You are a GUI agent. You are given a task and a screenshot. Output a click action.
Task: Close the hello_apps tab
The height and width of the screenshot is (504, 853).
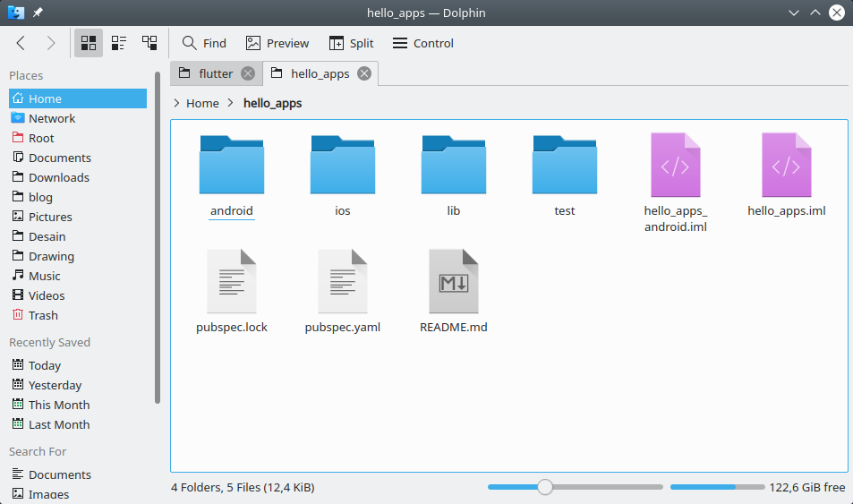tap(364, 73)
